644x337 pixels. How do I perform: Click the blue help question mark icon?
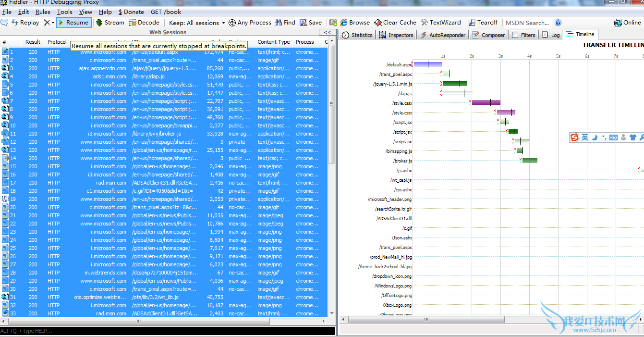pyautogui.click(x=558, y=23)
